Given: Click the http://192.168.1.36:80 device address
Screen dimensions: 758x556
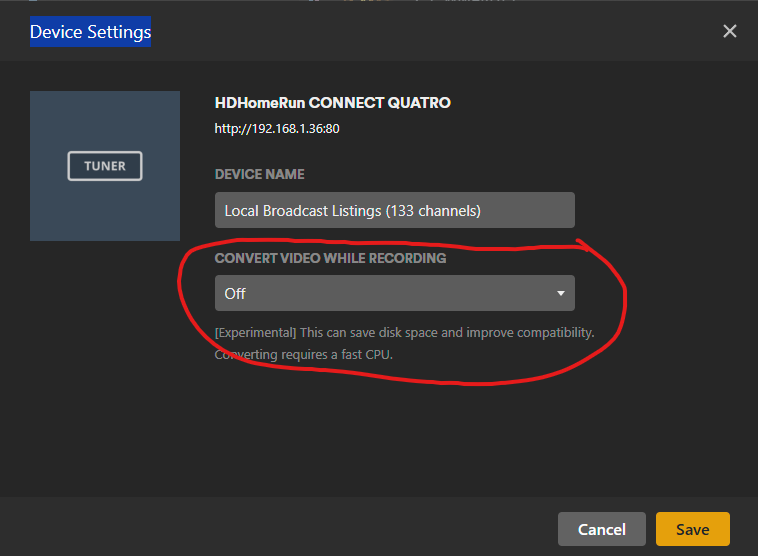Looking at the screenshot, I should (x=277, y=129).
